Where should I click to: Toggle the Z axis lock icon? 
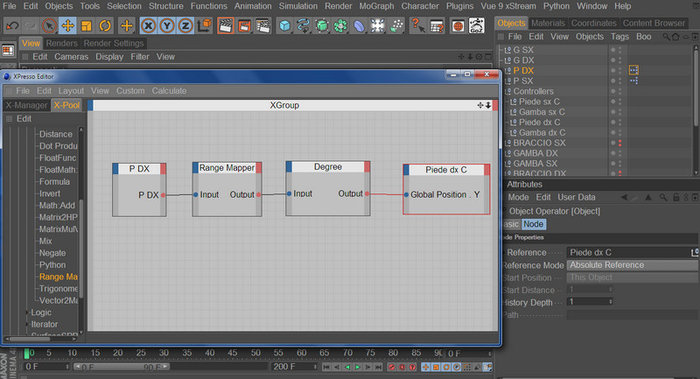pos(185,26)
